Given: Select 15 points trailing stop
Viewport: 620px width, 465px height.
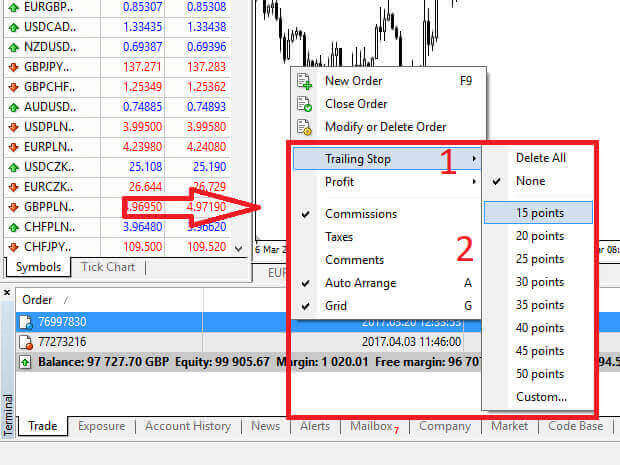Looking at the screenshot, I should (539, 212).
